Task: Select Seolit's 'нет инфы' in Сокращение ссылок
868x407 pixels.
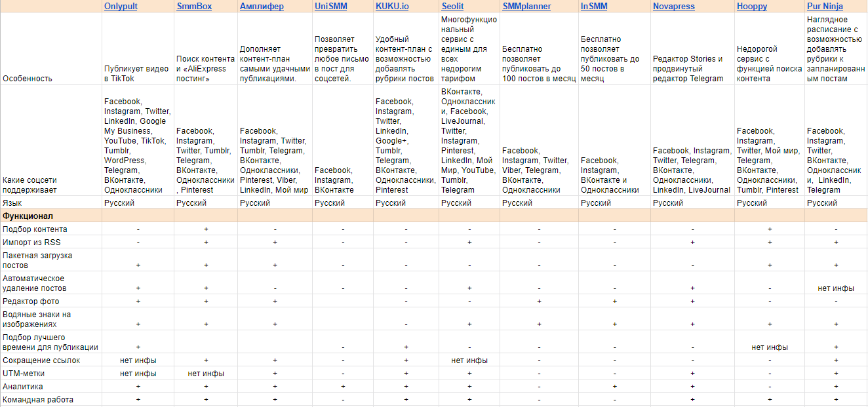Action: point(469,360)
